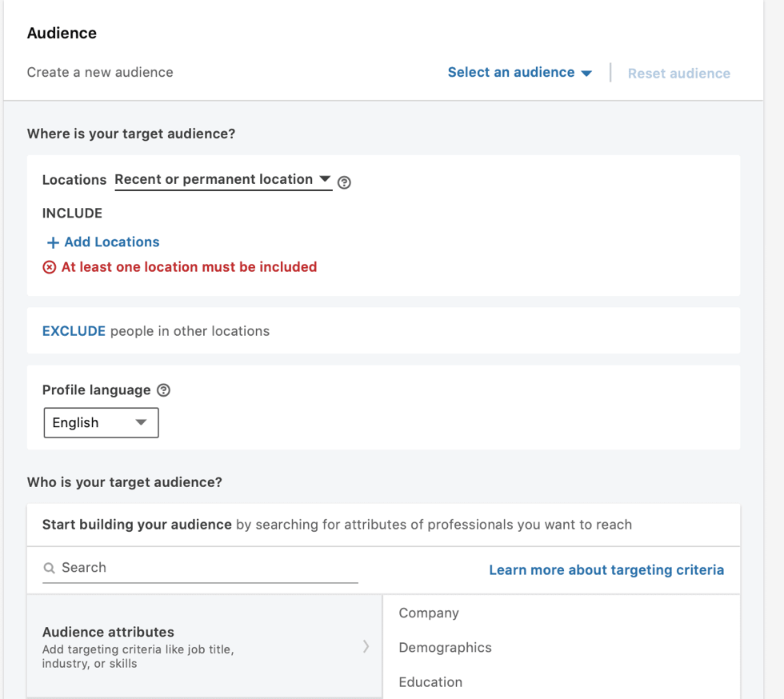This screenshot has height=699, width=784.
Task: Click the search magnifier icon
Action: (x=50, y=568)
